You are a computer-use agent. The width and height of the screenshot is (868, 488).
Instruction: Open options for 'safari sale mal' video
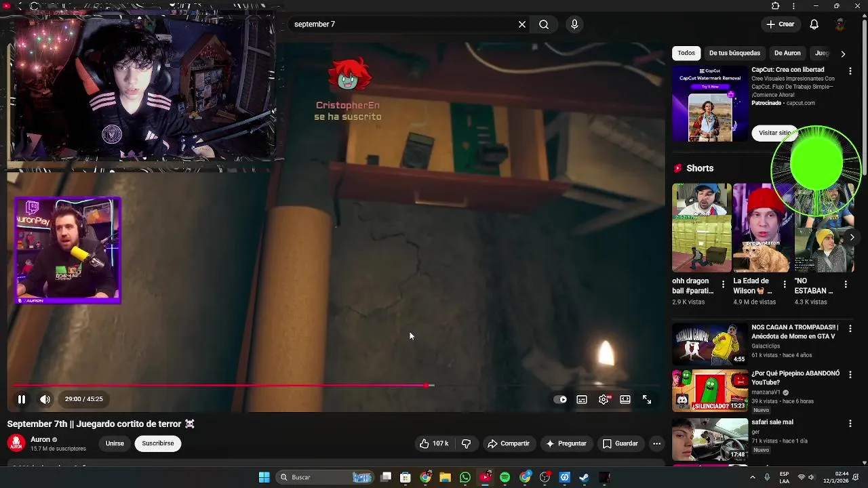click(850, 424)
